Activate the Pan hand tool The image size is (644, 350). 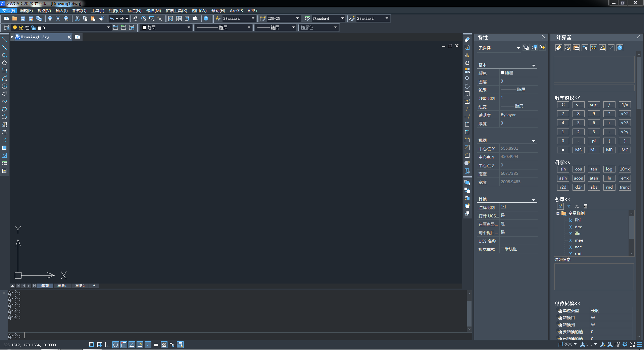[x=136, y=18]
